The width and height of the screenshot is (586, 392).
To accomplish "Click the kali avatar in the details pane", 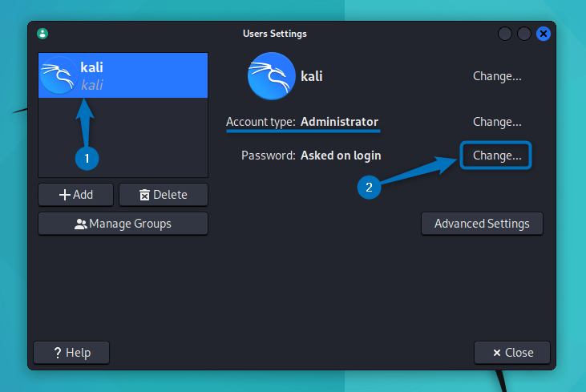I will click(271, 76).
